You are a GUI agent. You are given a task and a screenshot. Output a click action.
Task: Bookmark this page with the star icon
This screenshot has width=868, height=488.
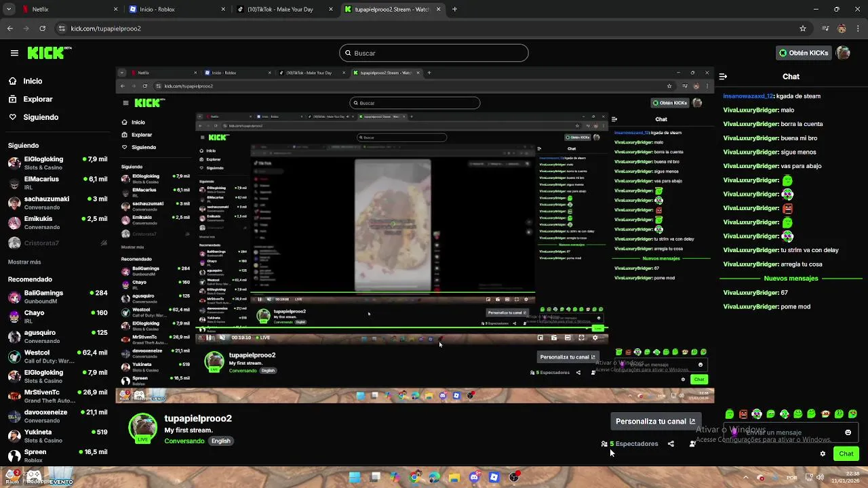pyautogui.click(x=803, y=28)
